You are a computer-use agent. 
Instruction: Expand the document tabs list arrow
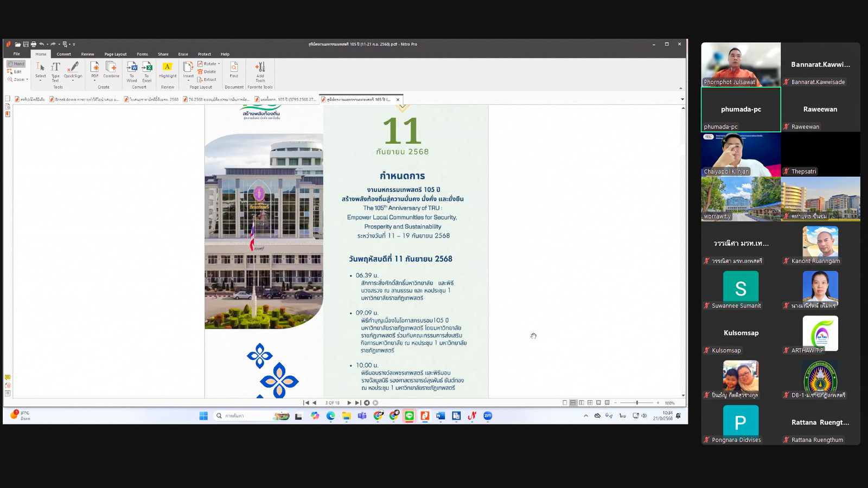click(682, 99)
